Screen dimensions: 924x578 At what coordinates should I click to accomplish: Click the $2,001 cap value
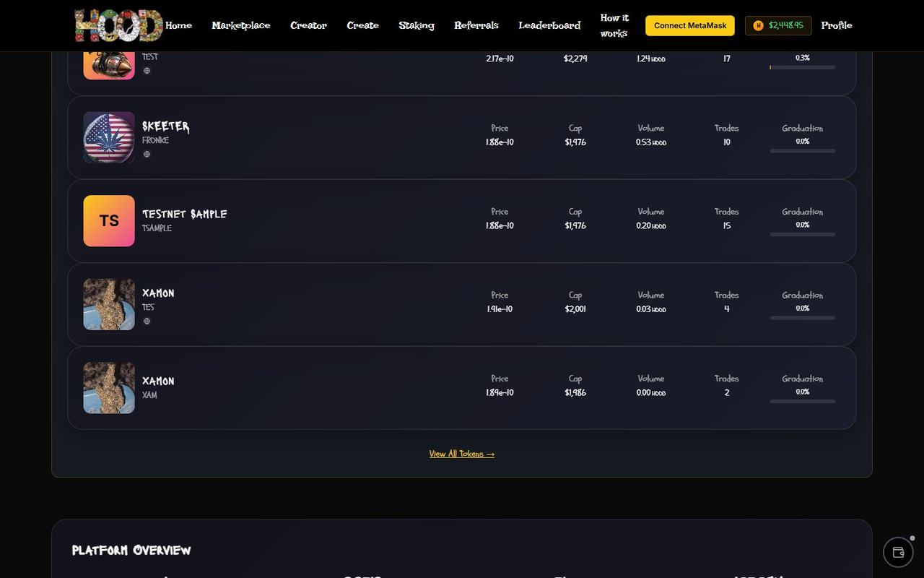click(575, 309)
